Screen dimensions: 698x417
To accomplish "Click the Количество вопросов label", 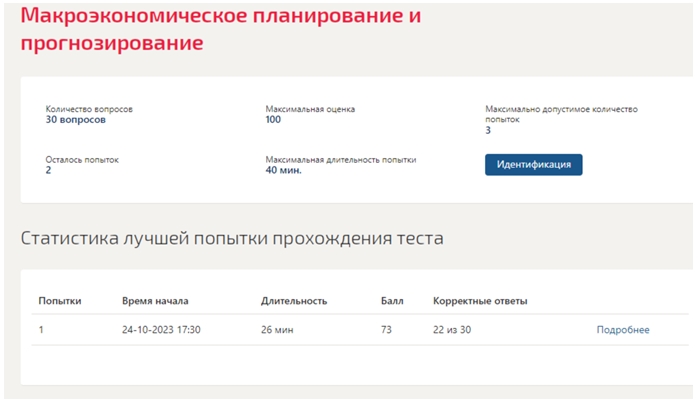I will coord(89,109).
